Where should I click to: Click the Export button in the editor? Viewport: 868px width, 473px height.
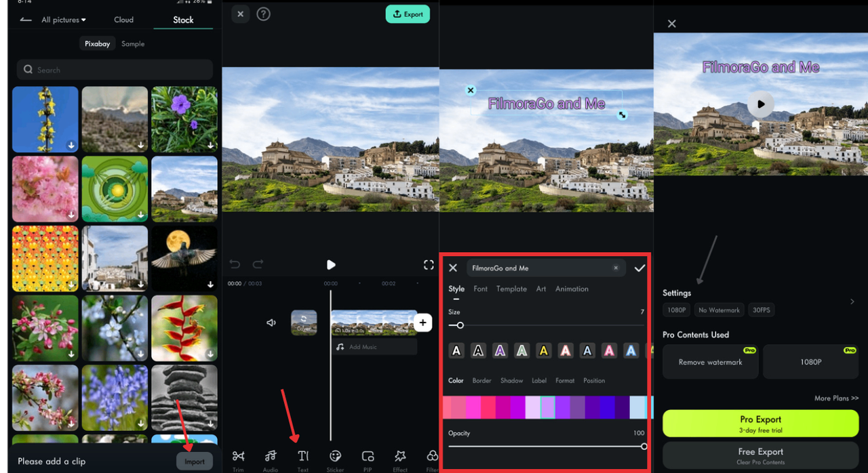(x=408, y=14)
